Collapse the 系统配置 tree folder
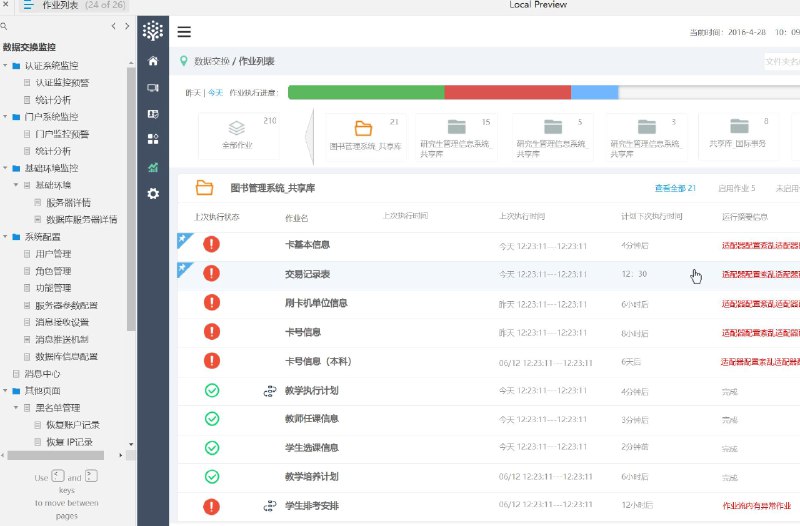 pyautogui.click(x=5, y=237)
